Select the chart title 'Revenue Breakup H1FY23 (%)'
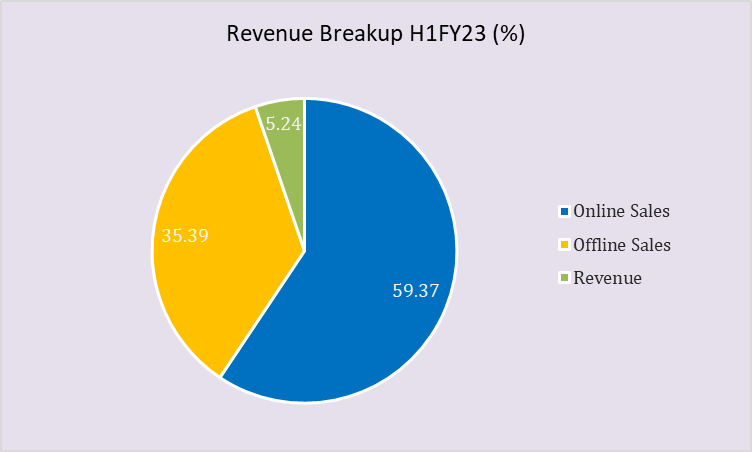This screenshot has height=452, width=752. click(376, 34)
